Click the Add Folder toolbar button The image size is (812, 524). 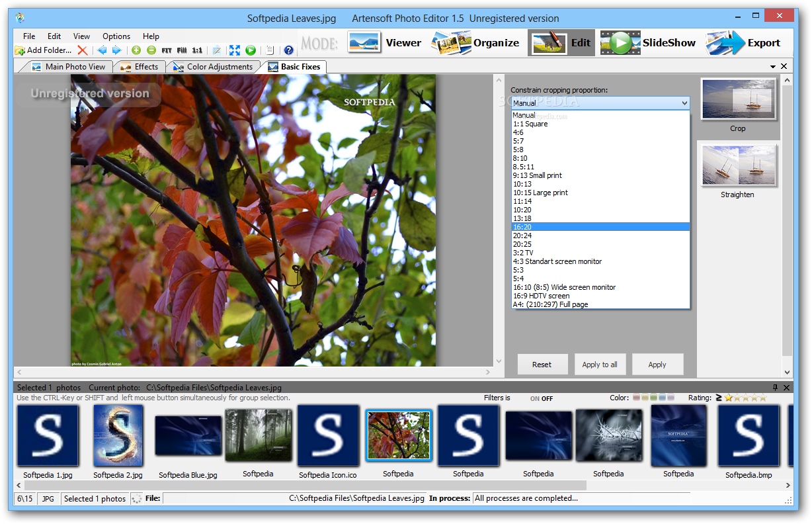click(x=43, y=50)
